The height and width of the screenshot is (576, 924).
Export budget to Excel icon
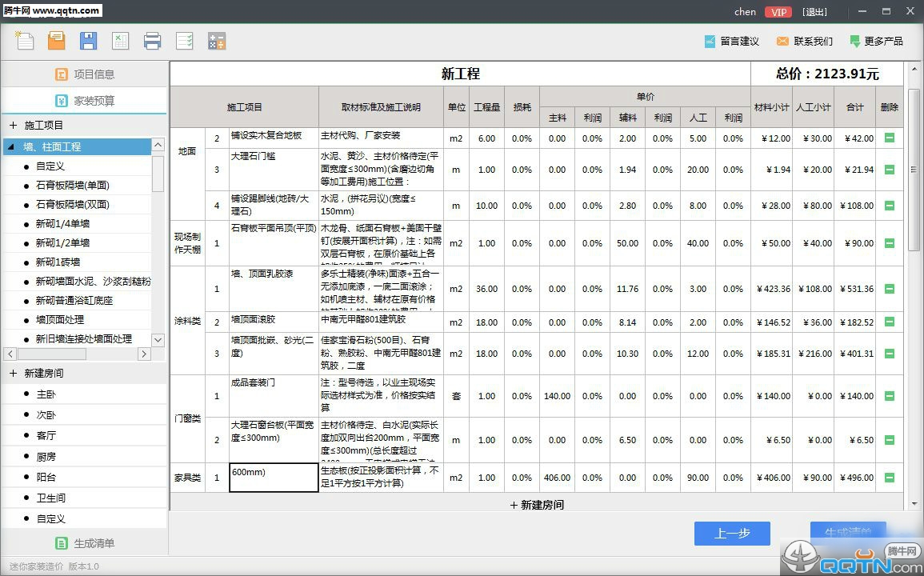[120, 40]
